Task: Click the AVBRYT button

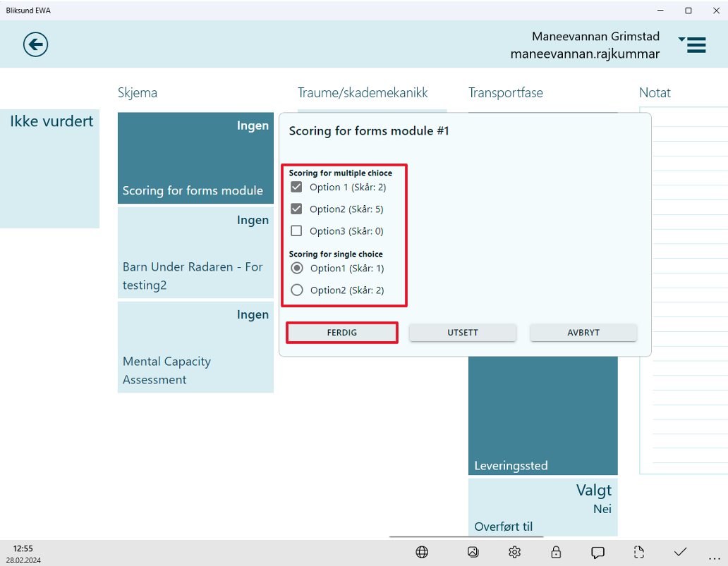Action: point(583,333)
